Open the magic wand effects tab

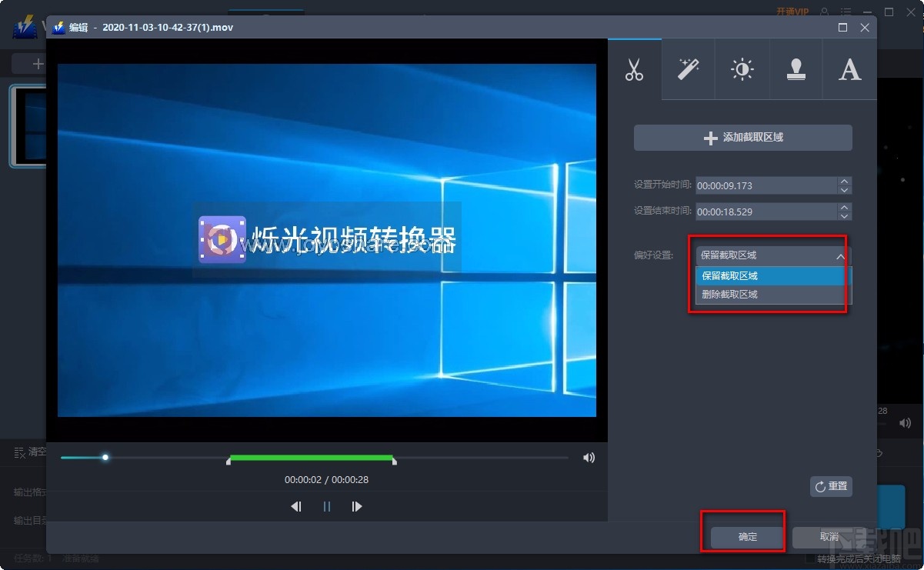688,69
